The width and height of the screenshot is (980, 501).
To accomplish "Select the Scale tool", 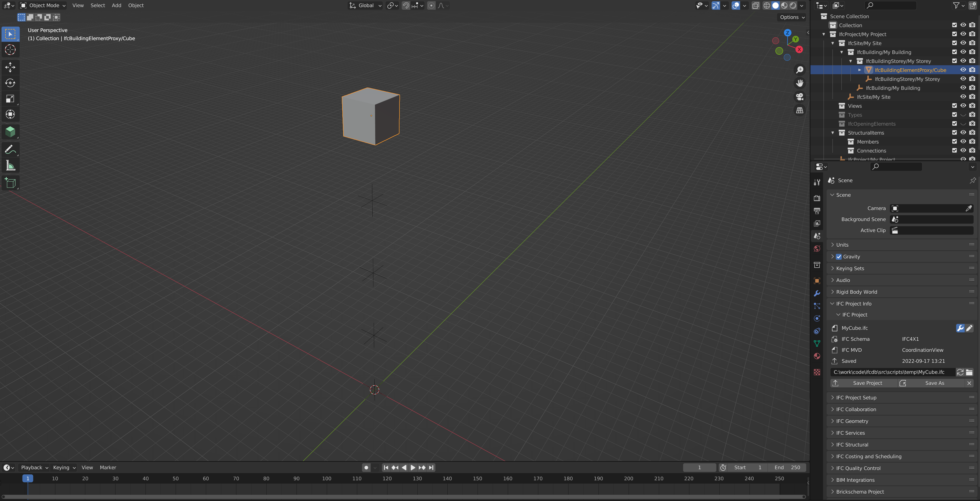I will [10, 99].
